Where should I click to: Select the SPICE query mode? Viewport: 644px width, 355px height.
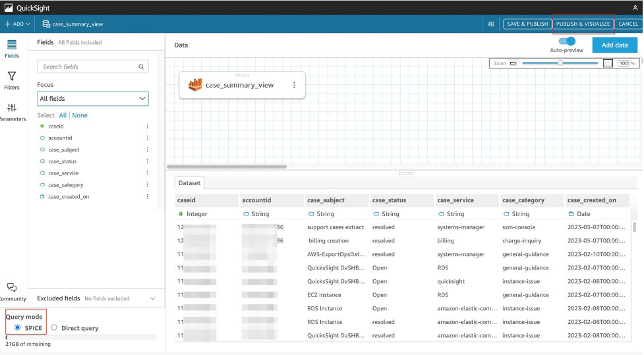click(17, 327)
